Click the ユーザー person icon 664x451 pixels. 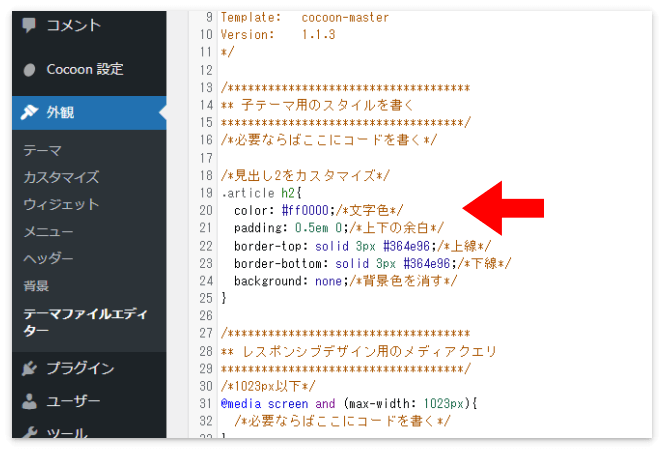[29, 401]
